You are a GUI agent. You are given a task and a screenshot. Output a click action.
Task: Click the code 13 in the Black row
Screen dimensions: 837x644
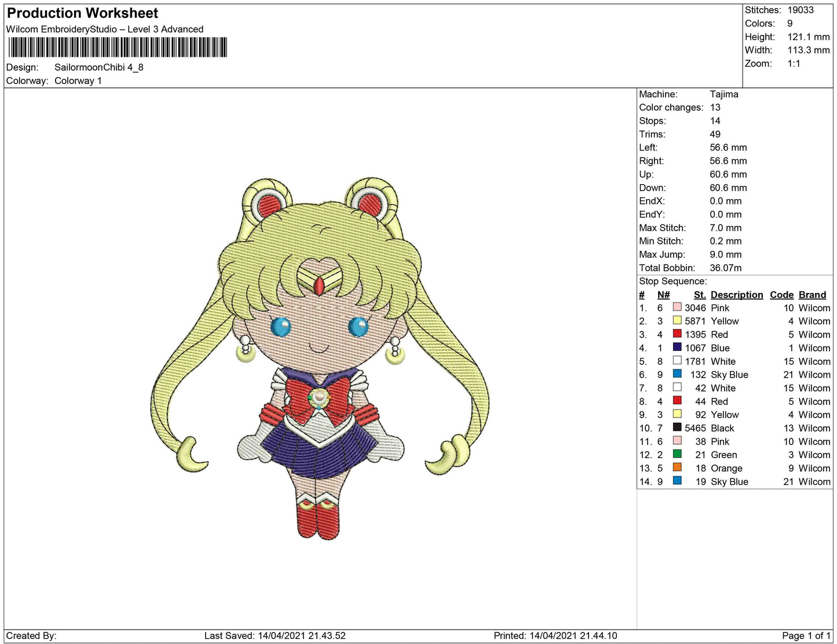coord(788,428)
